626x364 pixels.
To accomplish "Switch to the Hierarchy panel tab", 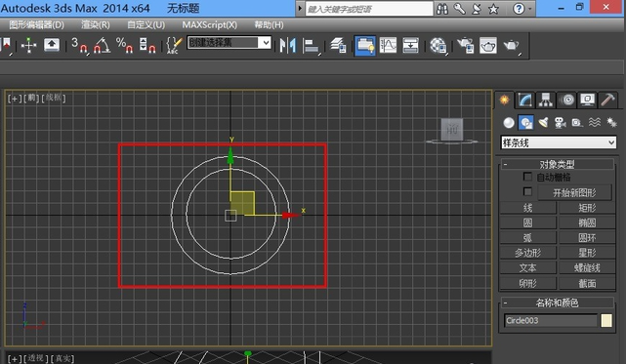I will click(x=545, y=100).
